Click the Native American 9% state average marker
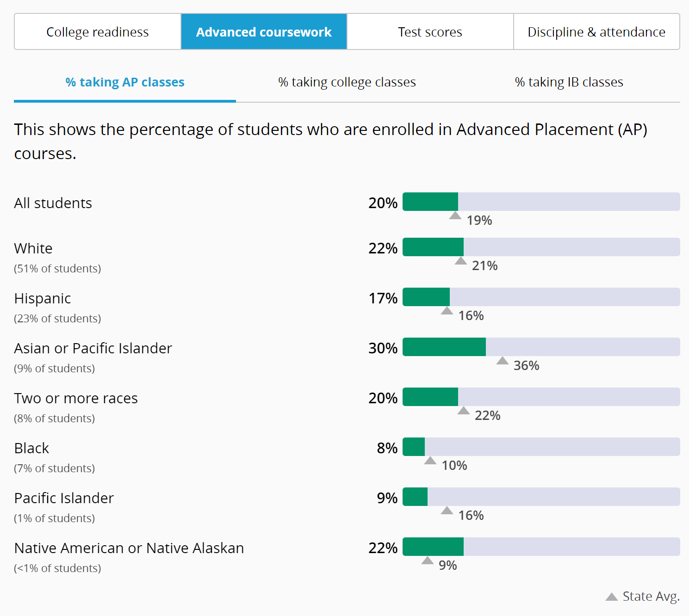 tap(428, 561)
